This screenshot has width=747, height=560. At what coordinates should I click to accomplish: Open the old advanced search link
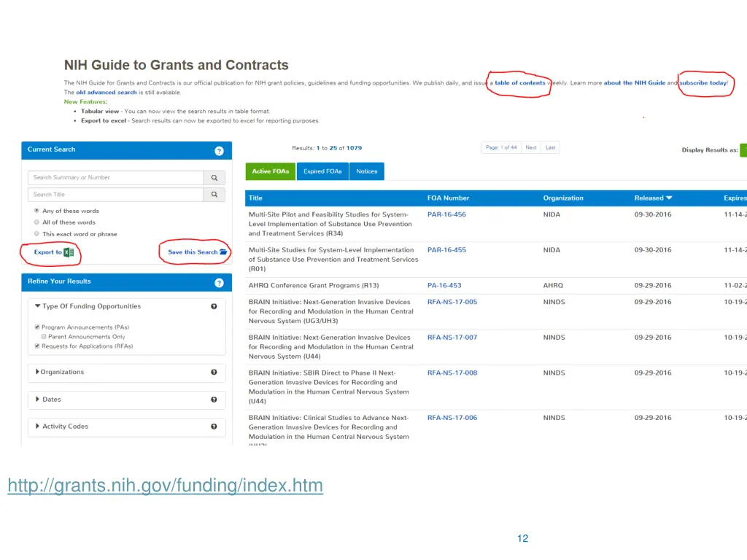(x=107, y=93)
